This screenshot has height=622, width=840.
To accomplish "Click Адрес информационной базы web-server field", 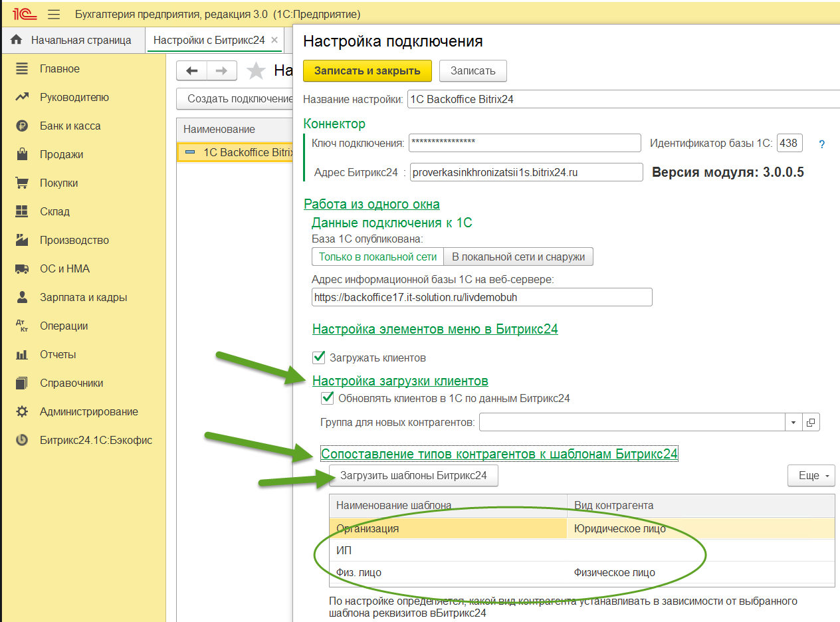I will click(x=482, y=297).
